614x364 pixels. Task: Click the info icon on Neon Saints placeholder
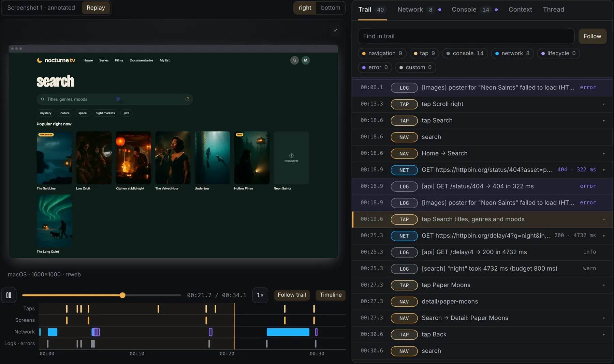click(x=291, y=155)
